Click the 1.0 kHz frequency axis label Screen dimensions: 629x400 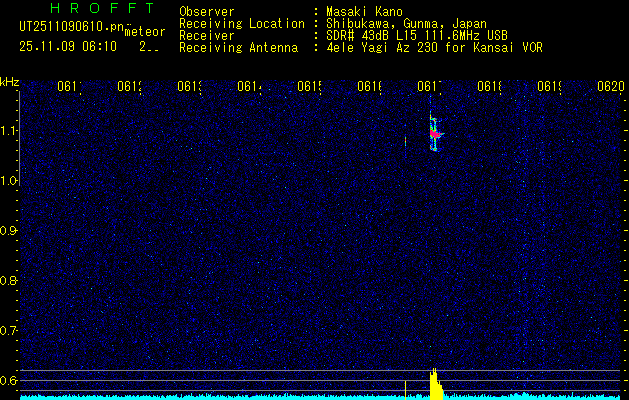tap(9, 181)
